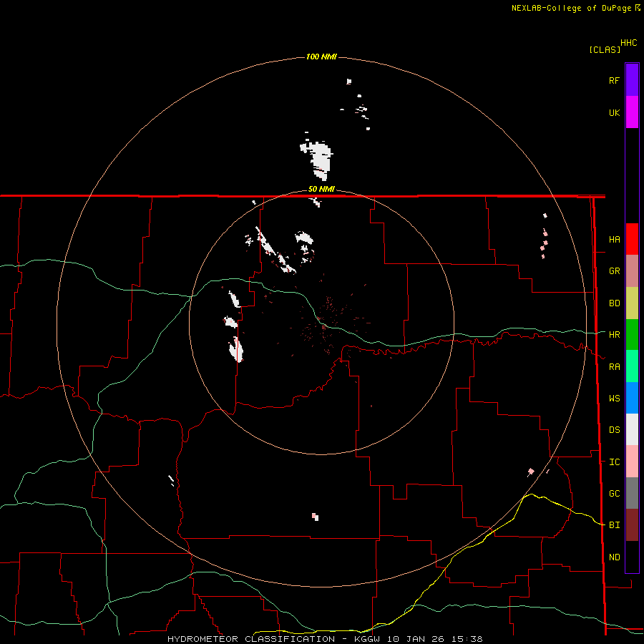Viewport: 644px width, 644px height.
Task: Click the IC legend label
Action: (614, 462)
